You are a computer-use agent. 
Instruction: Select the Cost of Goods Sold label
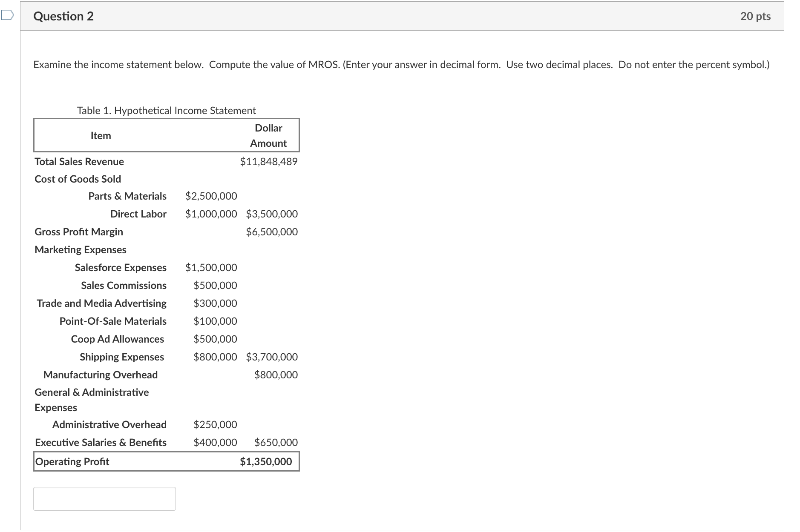77,179
